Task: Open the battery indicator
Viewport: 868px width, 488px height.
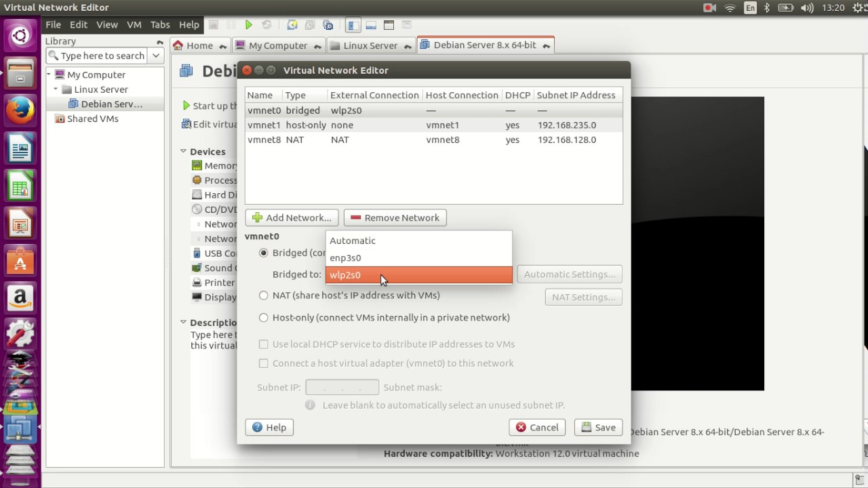Action: tap(786, 7)
